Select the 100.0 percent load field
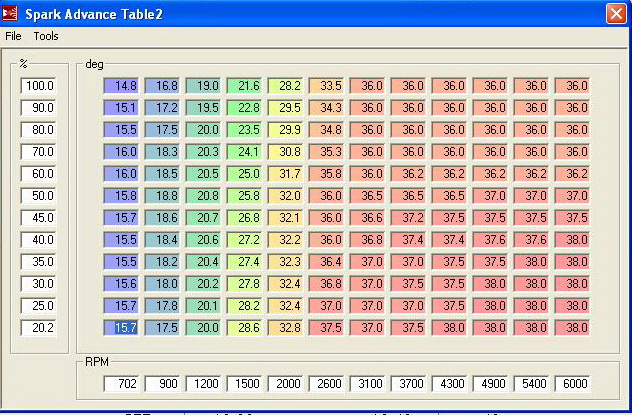 pyautogui.click(x=38, y=87)
